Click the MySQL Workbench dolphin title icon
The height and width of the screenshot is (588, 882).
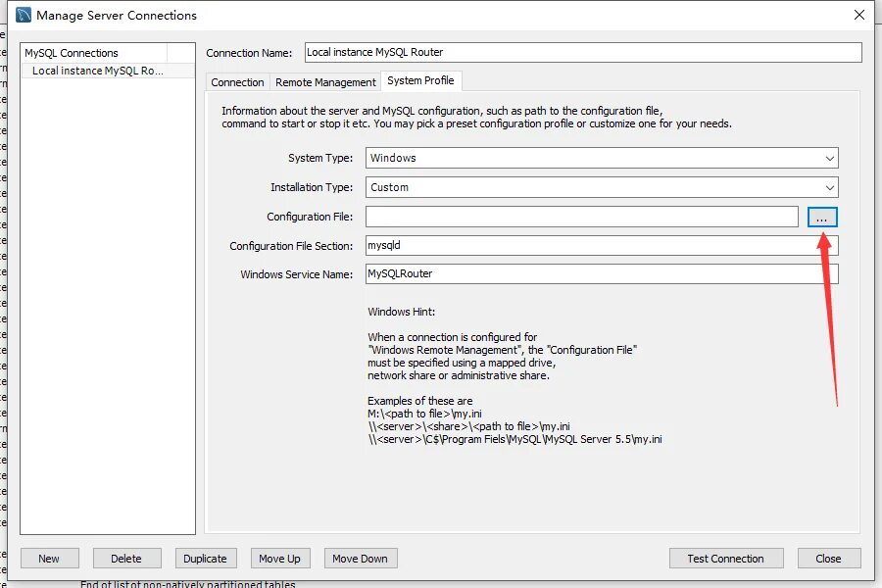pyautogui.click(x=24, y=15)
